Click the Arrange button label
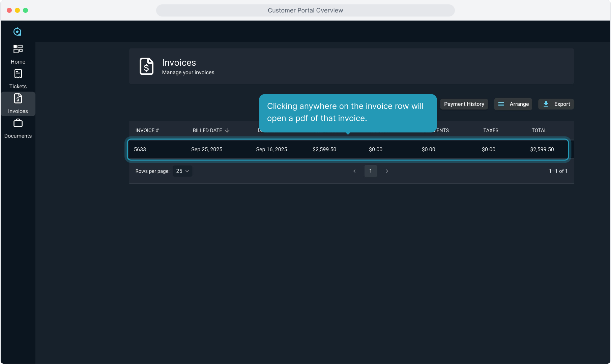This screenshot has width=611, height=364. click(x=519, y=104)
